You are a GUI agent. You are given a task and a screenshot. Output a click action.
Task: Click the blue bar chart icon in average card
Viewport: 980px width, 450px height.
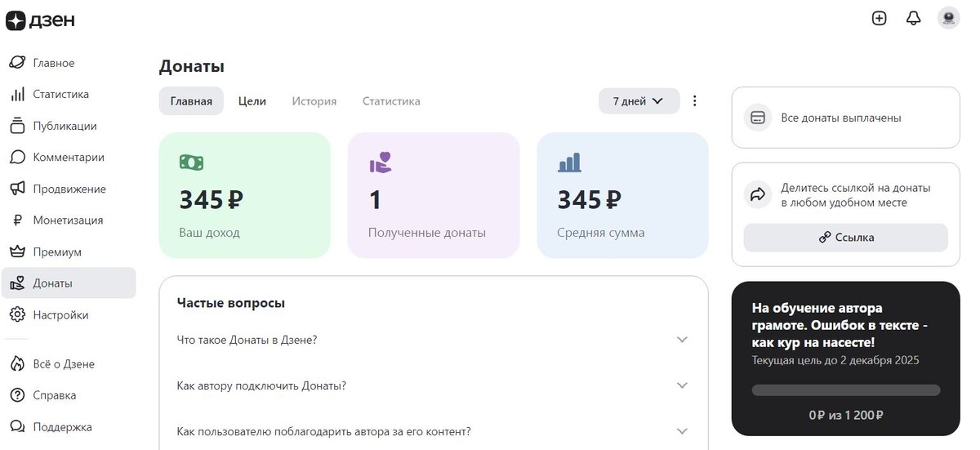pos(569,162)
